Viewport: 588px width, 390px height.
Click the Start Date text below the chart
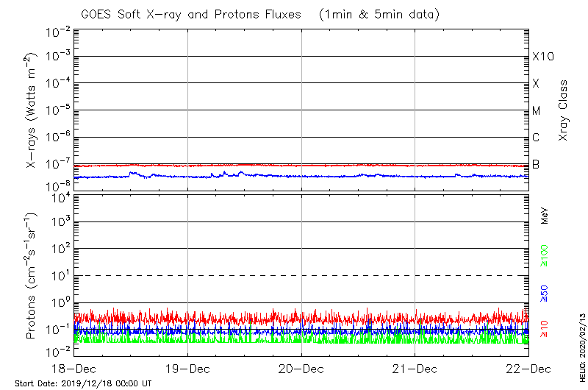tap(83, 384)
